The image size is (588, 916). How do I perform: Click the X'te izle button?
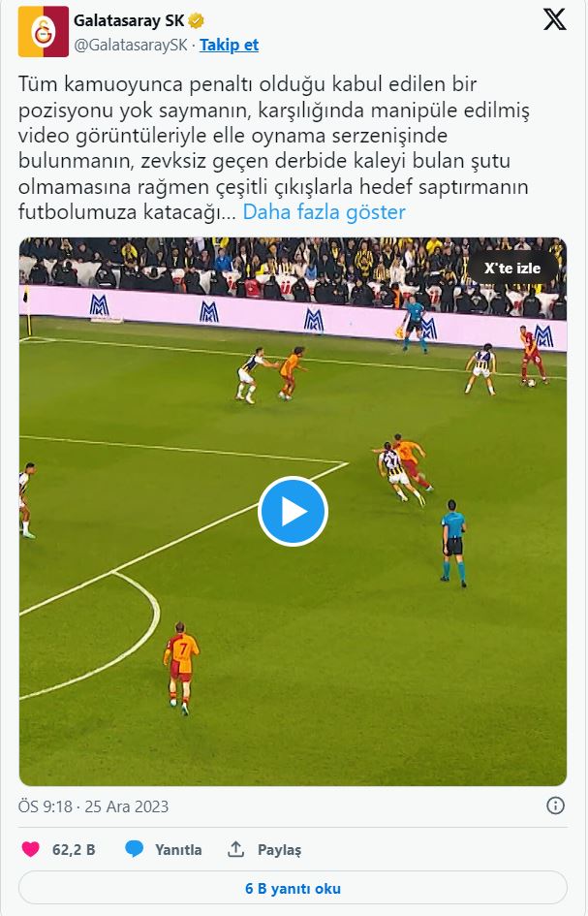512,268
